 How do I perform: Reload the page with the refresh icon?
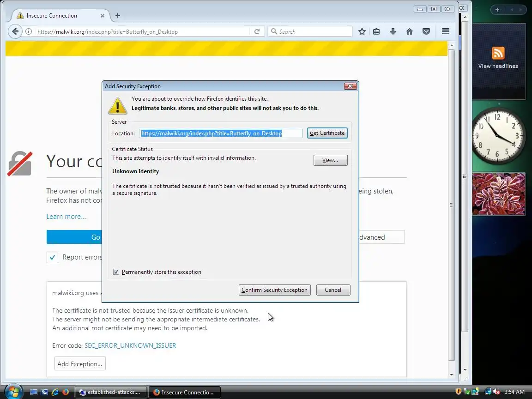click(257, 31)
